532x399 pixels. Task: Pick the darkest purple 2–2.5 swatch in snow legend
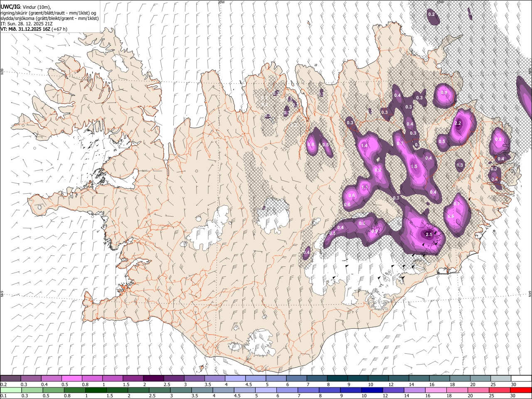153,379
